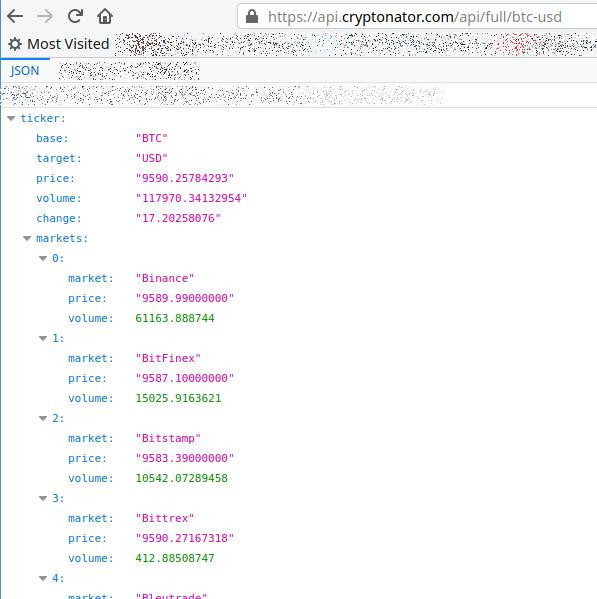Click BitFinex price "9587.10000000"

coord(185,378)
